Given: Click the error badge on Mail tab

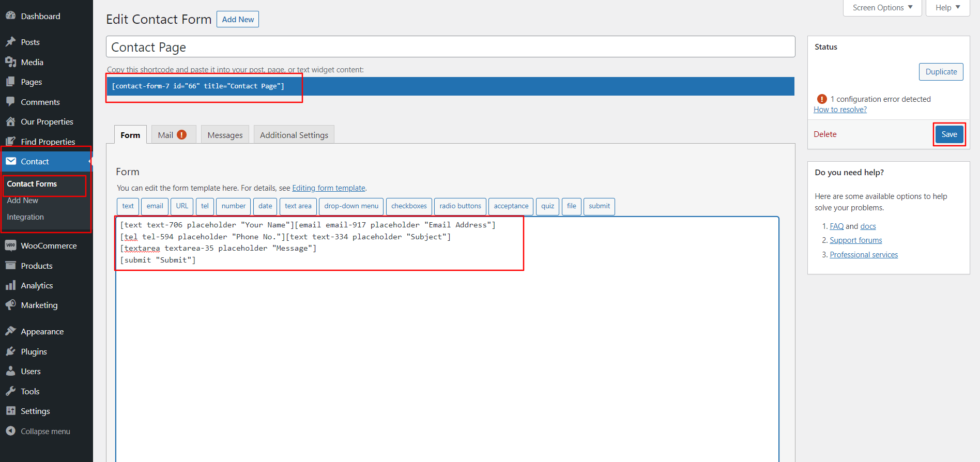Looking at the screenshot, I should click(x=182, y=134).
